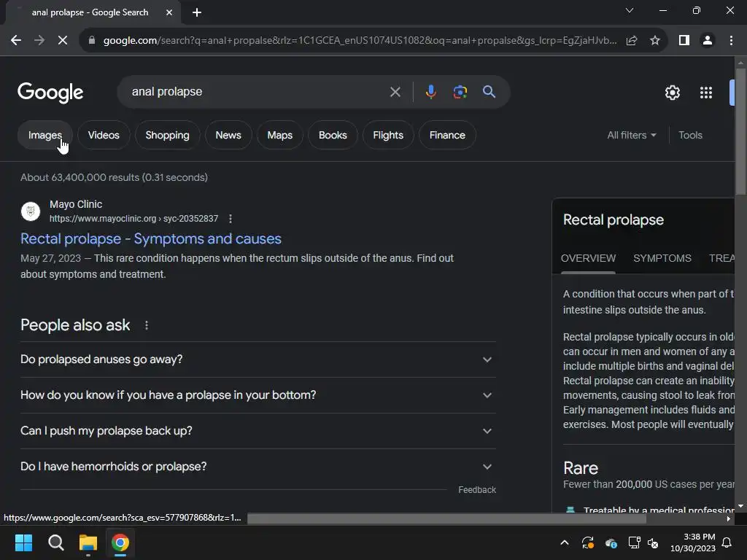Image resolution: width=747 pixels, height=560 pixels.
Task: Open Chrome's three-dot menu
Action: (x=731, y=41)
